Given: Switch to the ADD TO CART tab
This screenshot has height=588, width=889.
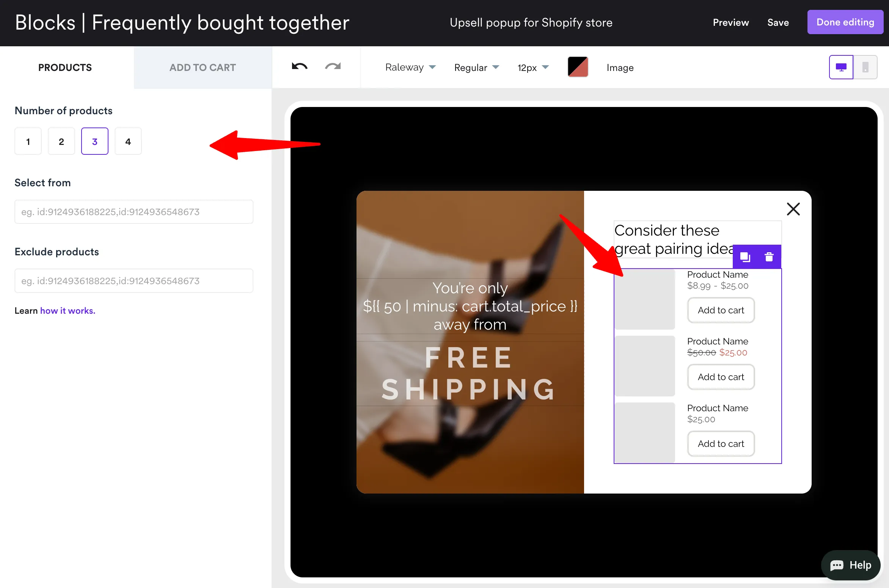Looking at the screenshot, I should [203, 67].
